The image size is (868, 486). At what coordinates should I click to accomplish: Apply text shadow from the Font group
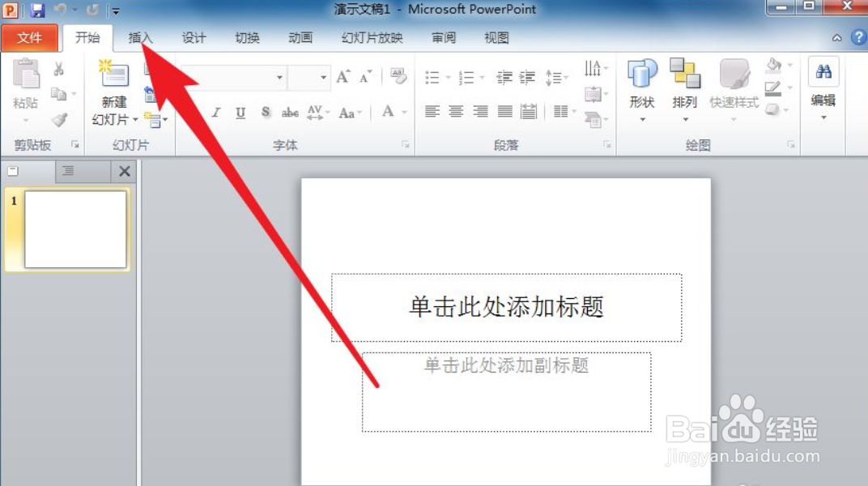266,113
